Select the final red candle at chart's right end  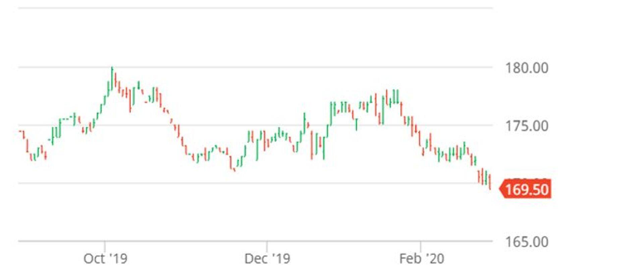490,183
